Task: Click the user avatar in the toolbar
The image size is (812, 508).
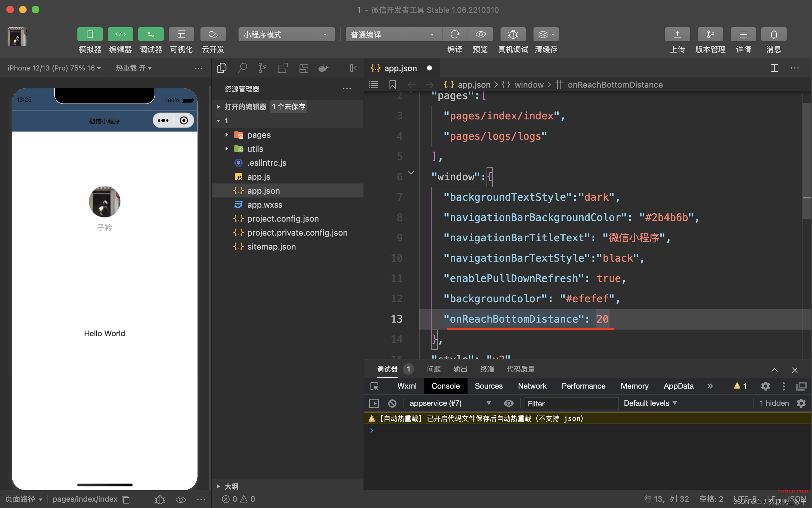Action: click(17, 37)
